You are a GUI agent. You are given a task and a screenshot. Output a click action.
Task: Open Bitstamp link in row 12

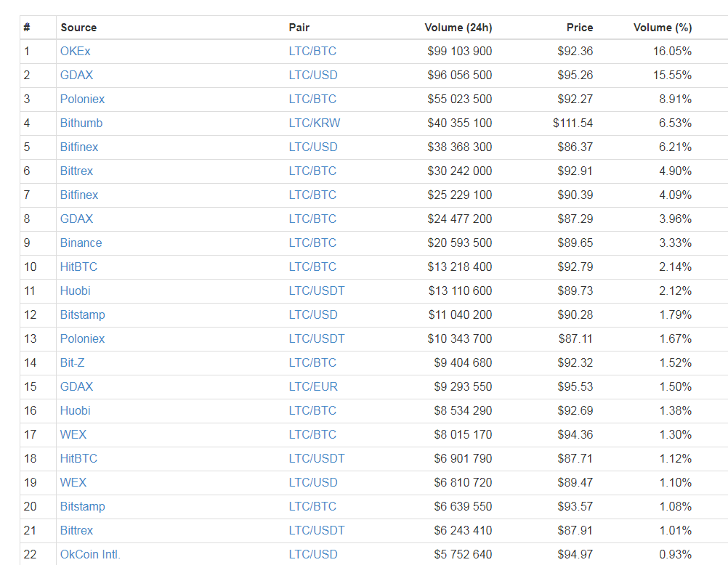coord(83,314)
